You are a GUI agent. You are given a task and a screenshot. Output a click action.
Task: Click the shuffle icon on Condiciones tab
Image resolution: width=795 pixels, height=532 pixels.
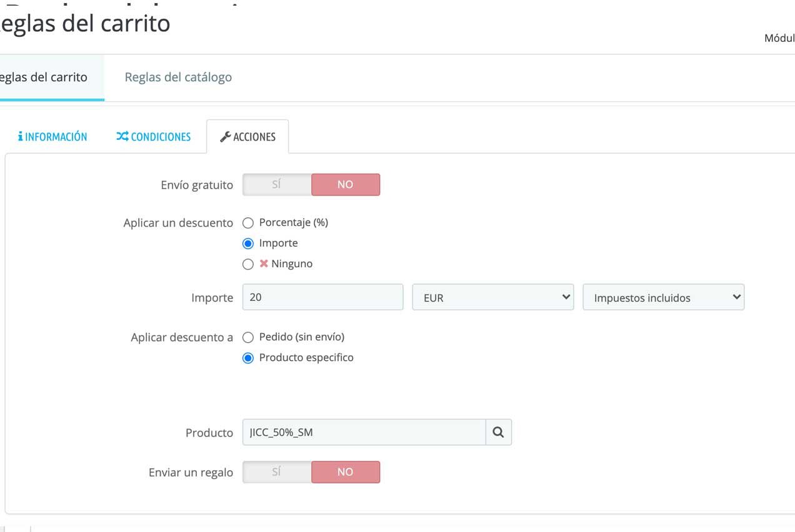(122, 137)
